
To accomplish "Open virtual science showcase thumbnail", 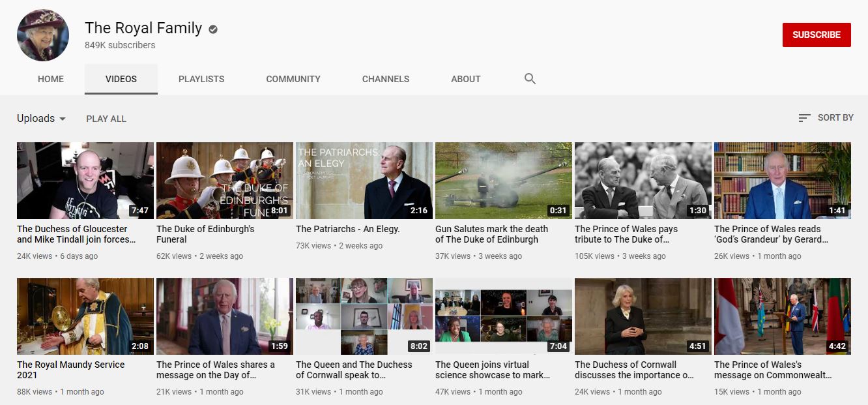I will click(504, 316).
